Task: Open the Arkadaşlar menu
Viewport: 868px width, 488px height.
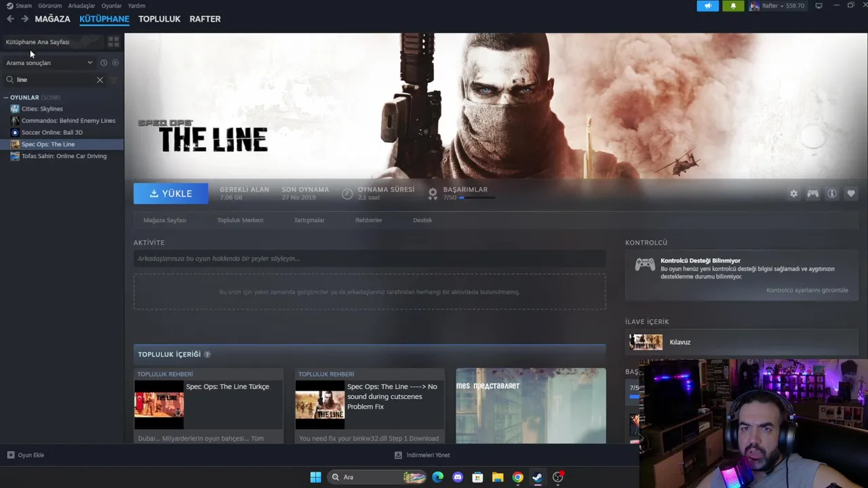Action: (x=81, y=5)
